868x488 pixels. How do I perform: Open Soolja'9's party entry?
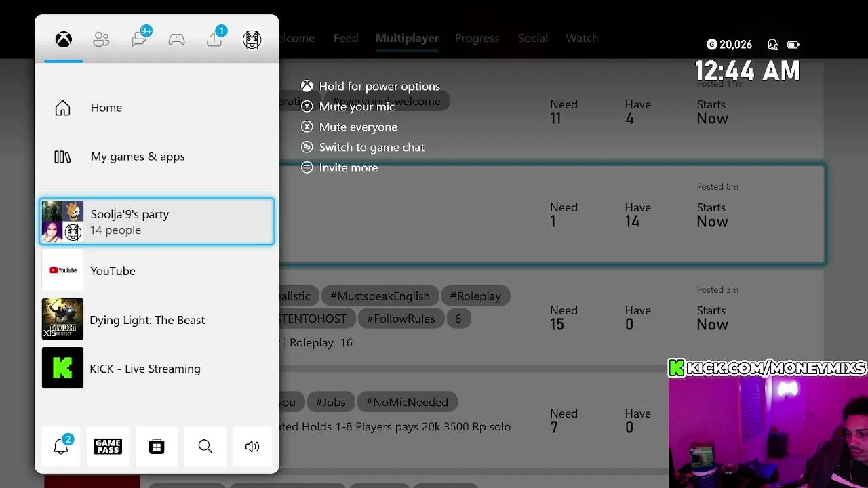click(157, 222)
